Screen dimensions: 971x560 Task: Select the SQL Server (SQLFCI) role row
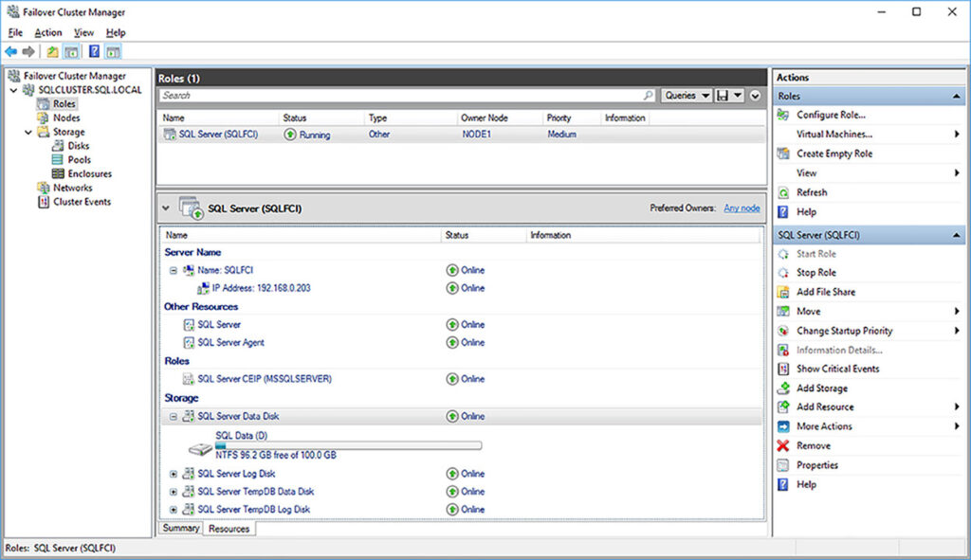tap(462, 135)
